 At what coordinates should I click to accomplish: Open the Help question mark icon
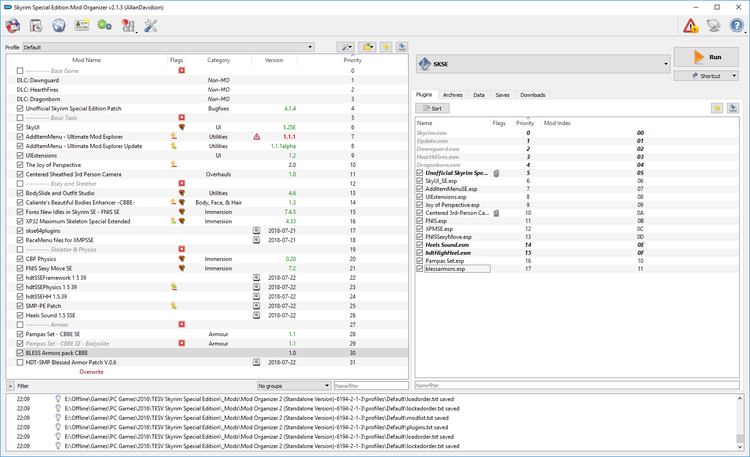click(737, 25)
